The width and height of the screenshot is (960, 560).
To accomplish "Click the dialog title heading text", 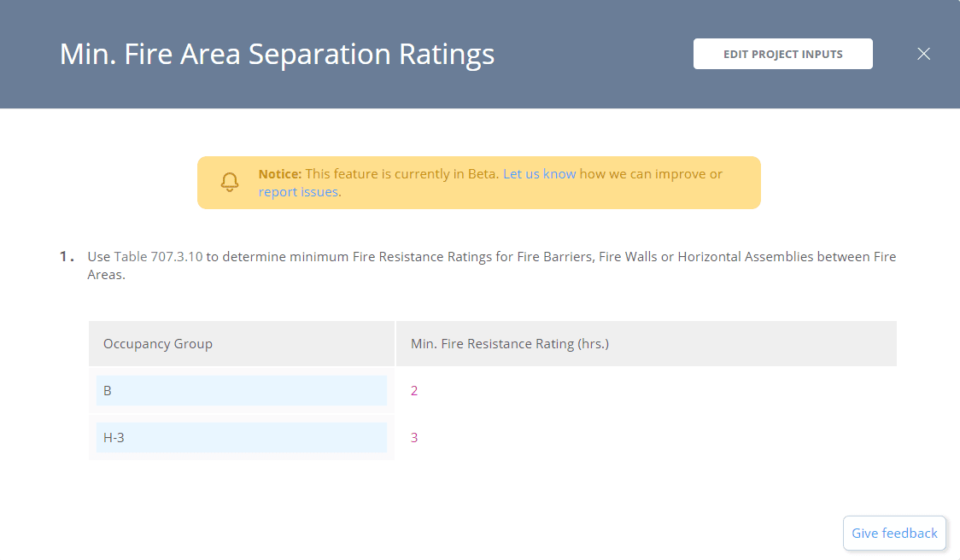I will [x=277, y=55].
